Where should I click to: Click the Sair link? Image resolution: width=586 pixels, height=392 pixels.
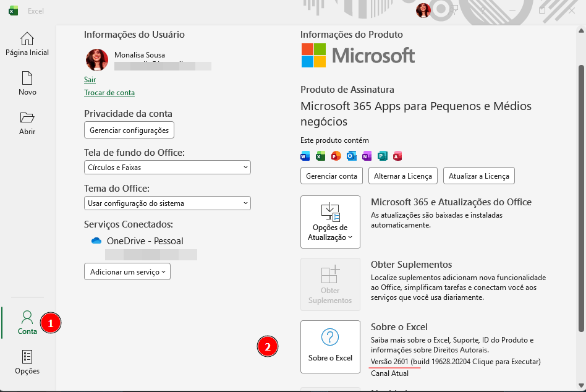tap(90, 80)
